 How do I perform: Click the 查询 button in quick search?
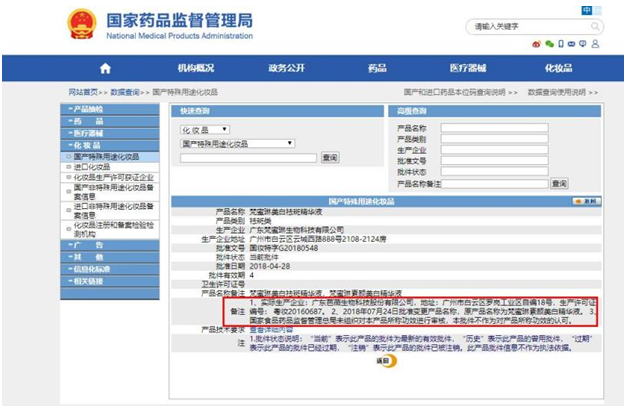(x=330, y=157)
